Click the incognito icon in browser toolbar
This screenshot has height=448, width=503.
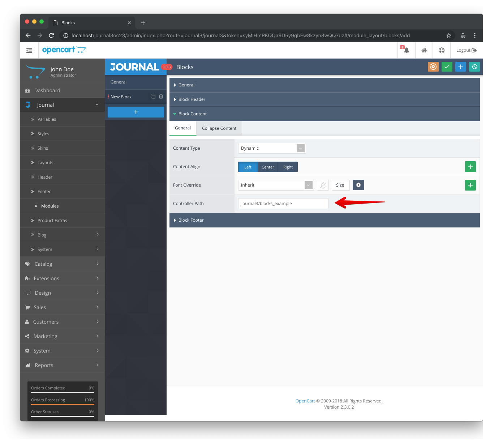pos(463,35)
